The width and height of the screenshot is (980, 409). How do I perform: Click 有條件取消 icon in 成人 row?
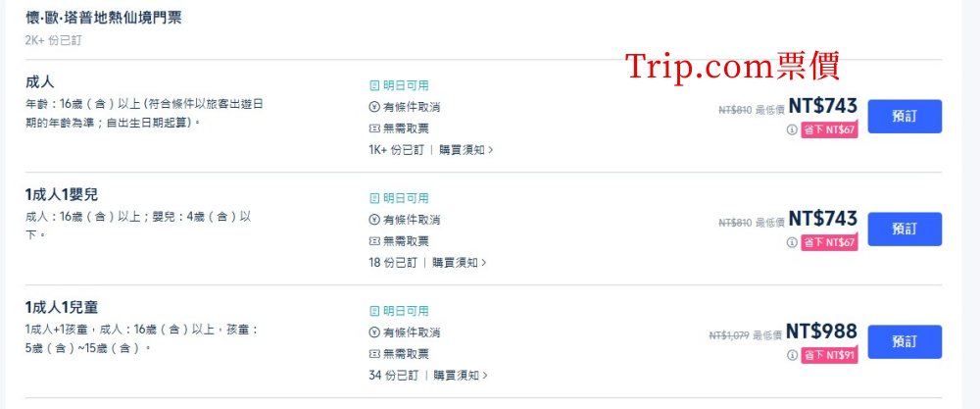click(x=374, y=107)
